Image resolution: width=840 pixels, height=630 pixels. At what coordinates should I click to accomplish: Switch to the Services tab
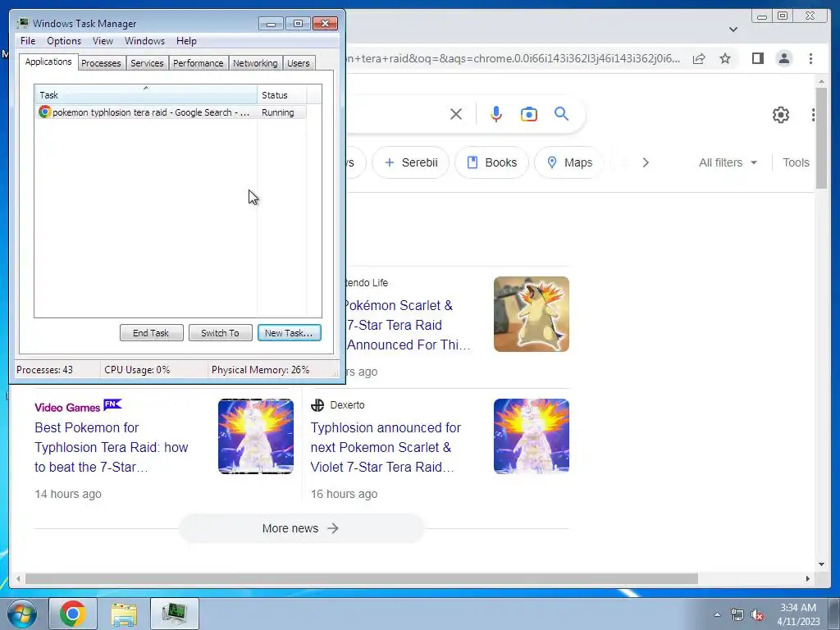(x=147, y=63)
